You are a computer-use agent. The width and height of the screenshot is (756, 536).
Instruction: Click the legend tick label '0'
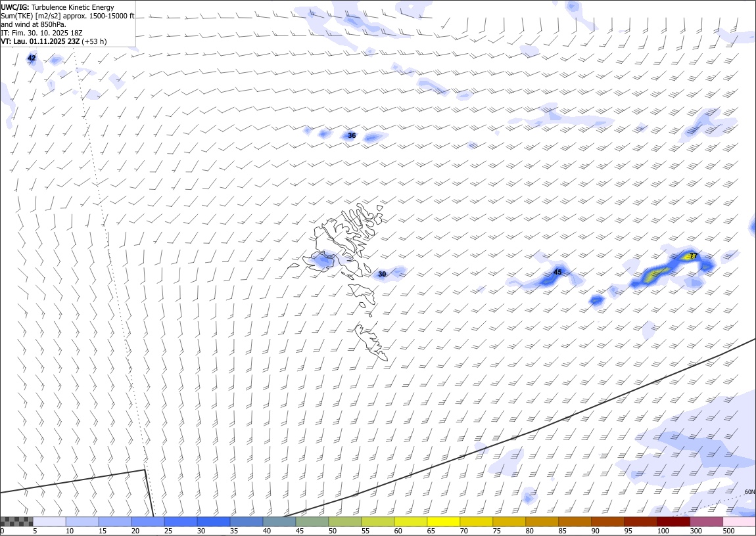click(x=2, y=531)
